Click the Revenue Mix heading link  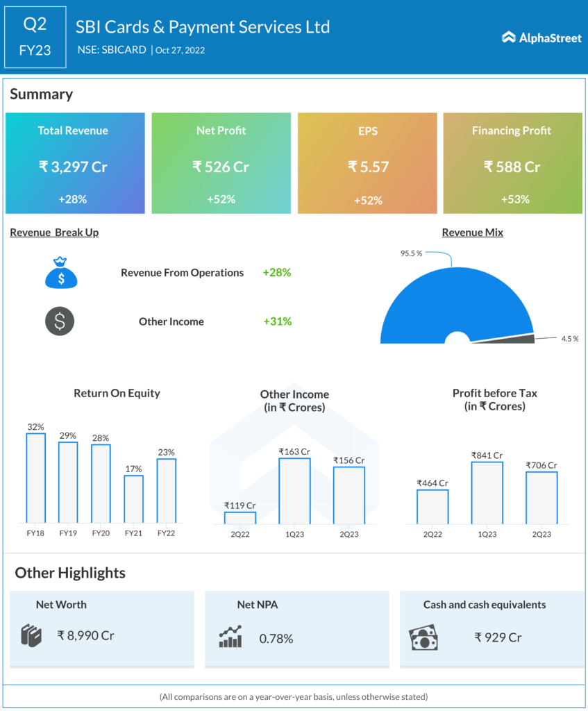472,233
